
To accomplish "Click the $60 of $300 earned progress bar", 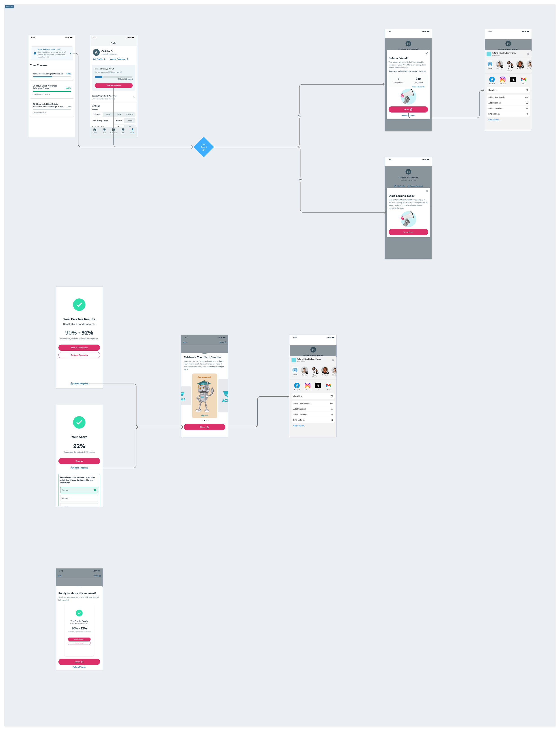I will pyautogui.click(x=113, y=77).
